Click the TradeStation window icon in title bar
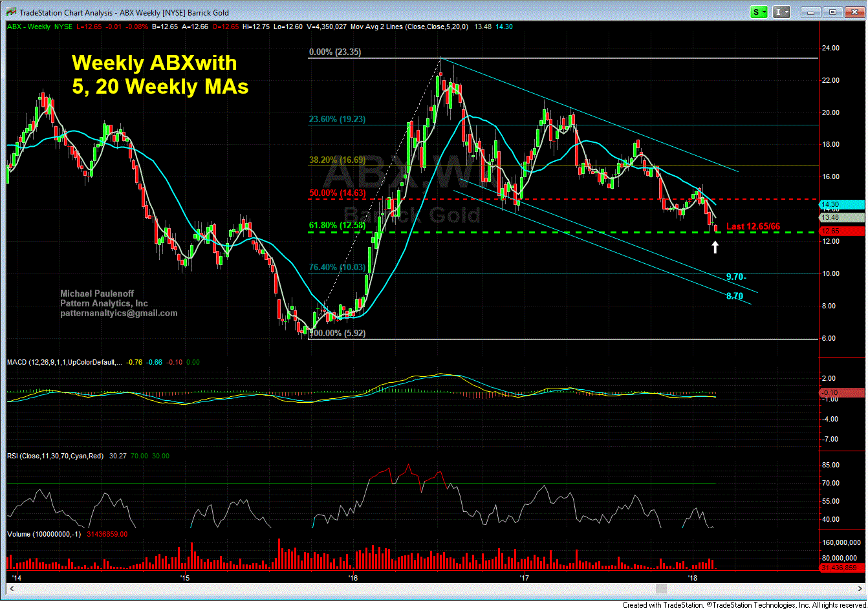This screenshot has height=609, width=868. point(11,12)
